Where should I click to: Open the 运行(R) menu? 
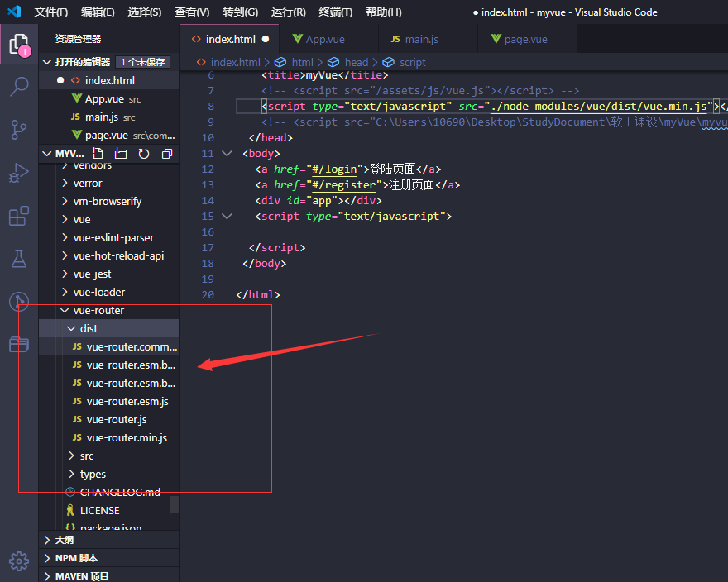tap(289, 12)
